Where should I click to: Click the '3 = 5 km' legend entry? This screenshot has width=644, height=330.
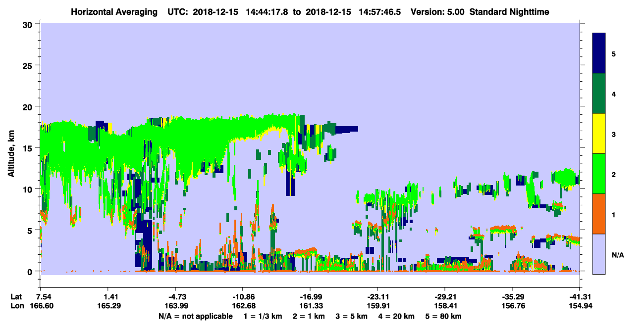(x=352, y=316)
